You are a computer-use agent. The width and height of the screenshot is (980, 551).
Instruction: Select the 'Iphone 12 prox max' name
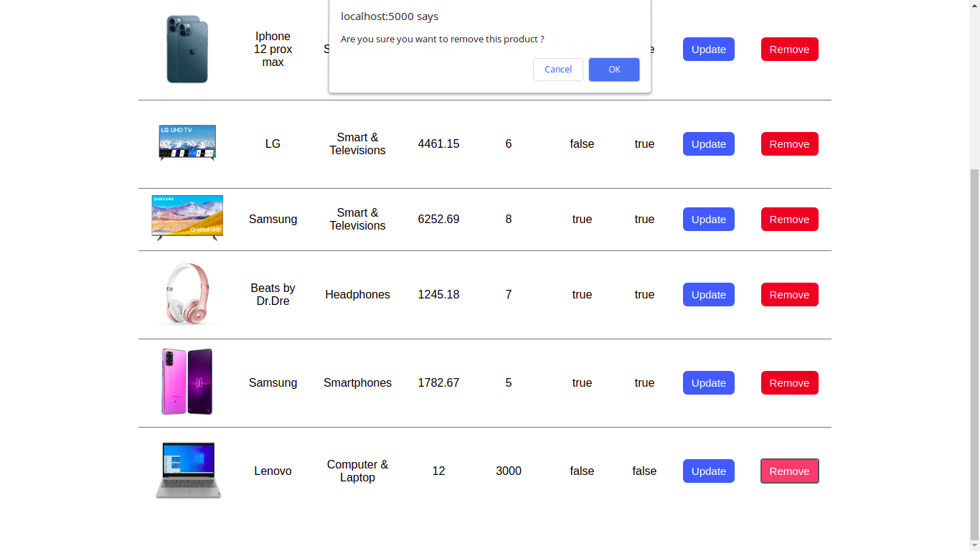[273, 50]
